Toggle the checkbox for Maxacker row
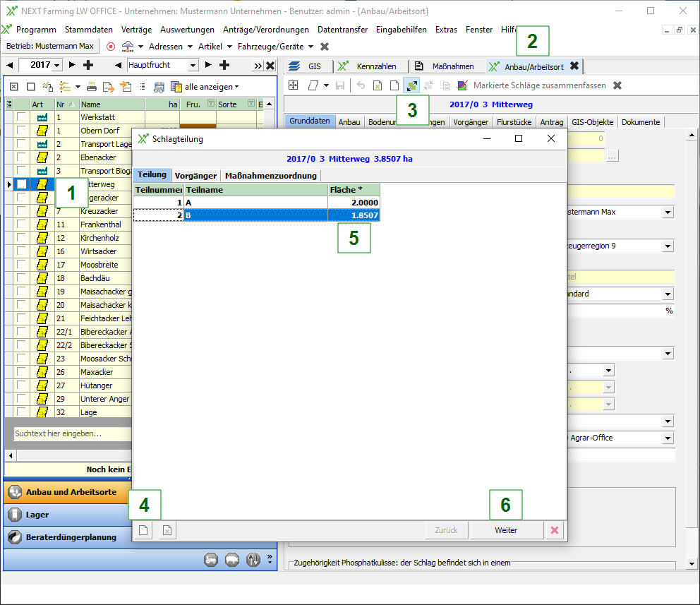Screen dimensions: 700x605 [x=22, y=372]
